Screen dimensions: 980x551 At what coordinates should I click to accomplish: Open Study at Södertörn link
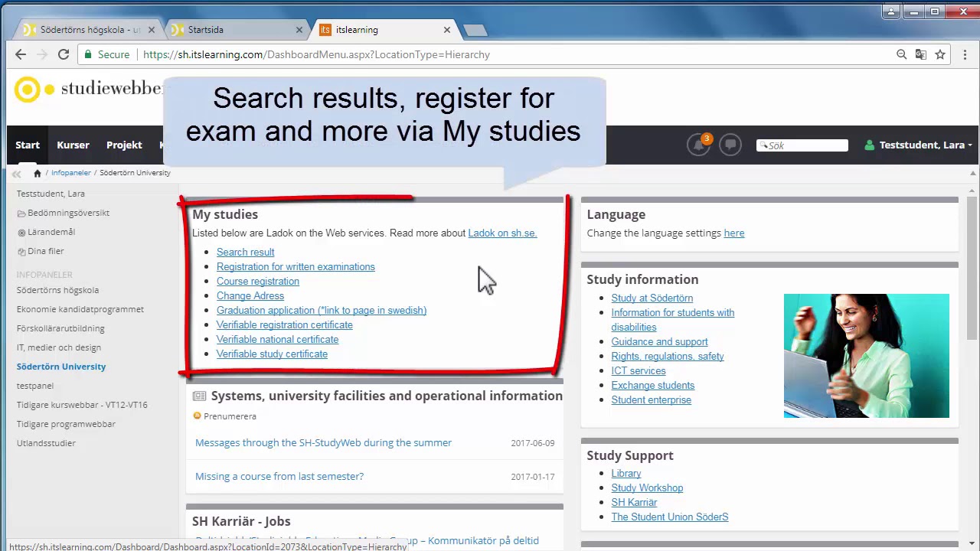[652, 298]
